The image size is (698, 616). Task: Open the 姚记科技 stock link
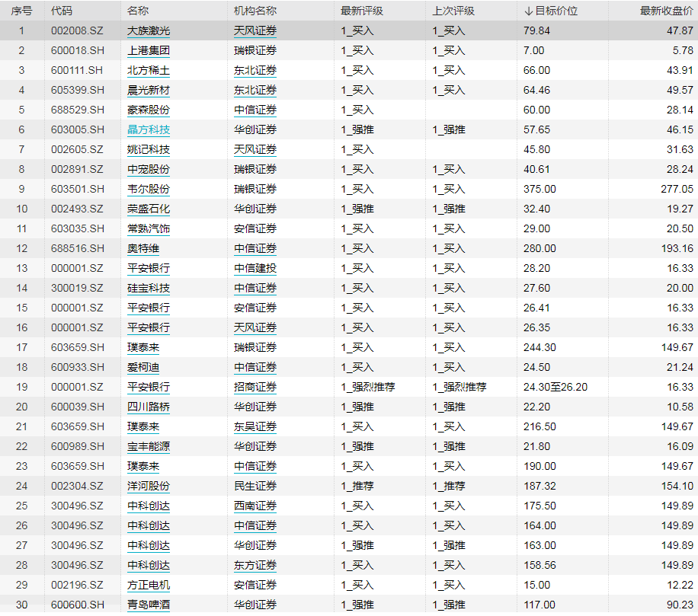[x=149, y=149]
